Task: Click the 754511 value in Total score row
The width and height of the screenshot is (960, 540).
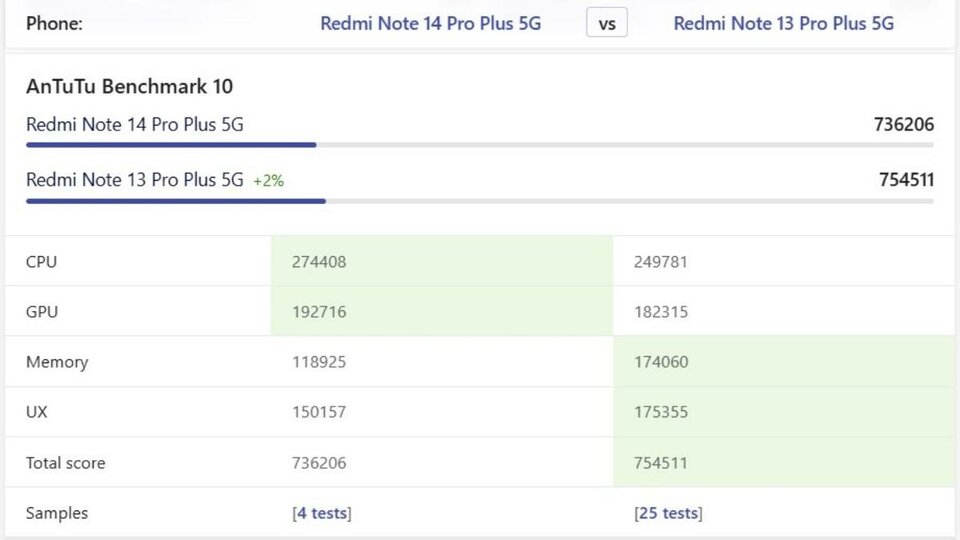Action: point(661,463)
